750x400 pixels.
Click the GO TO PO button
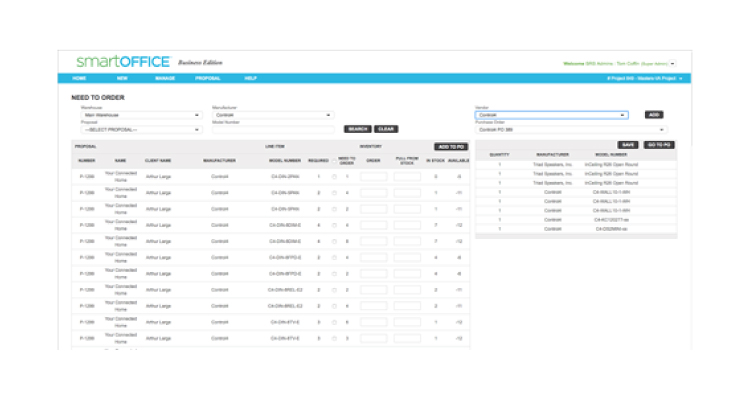click(659, 145)
